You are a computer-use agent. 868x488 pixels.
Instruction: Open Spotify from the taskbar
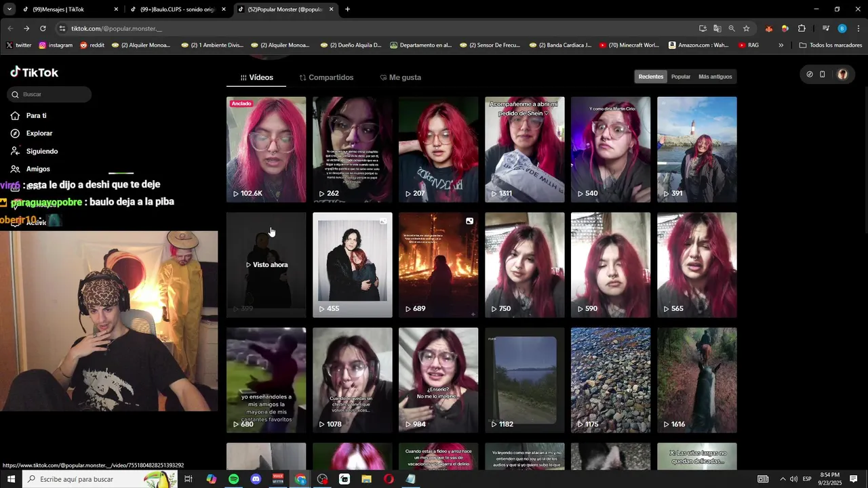[x=233, y=479]
